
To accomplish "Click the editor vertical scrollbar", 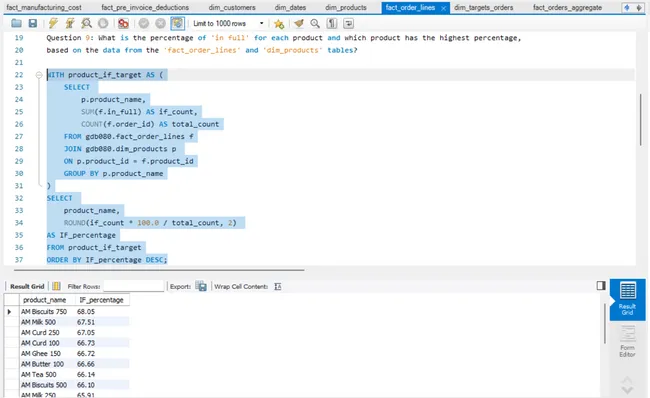I will coord(641,119).
